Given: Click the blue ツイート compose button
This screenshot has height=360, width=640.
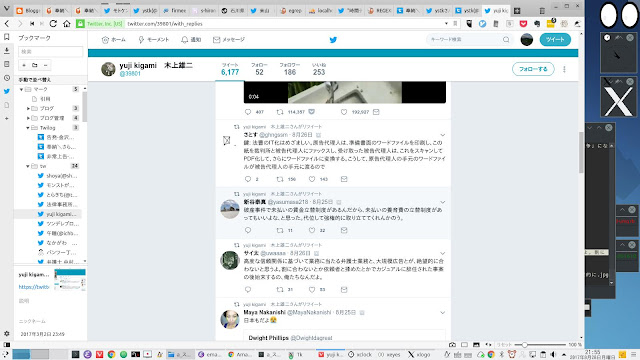Looking at the screenshot, I should (x=555, y=40).
